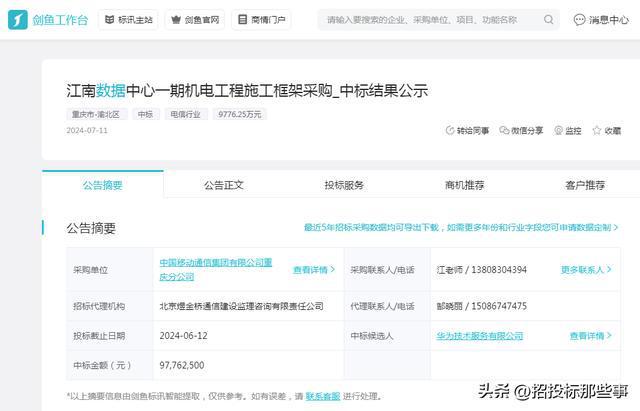Image resolution: width=640 pixels, height=411 pixels.
Task: Select the deadline date 2024-06-12
Action: (183, 336)
